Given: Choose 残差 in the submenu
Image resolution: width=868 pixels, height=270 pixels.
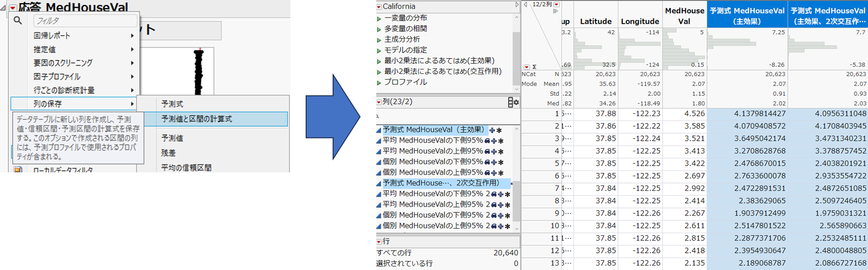Looking at the screenshot, I should pos(169,153).
